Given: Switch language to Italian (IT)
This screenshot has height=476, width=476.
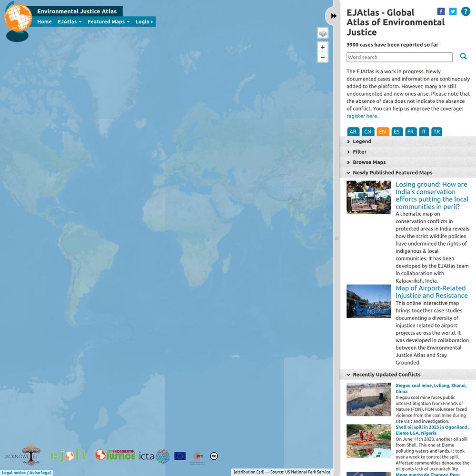Looking at the screenshot, I should point(424,132).
